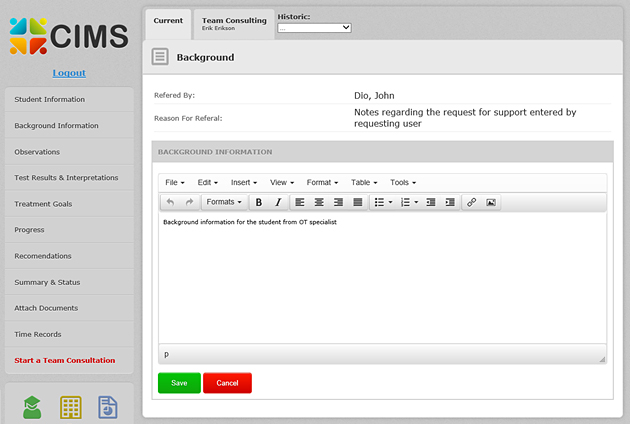Toggle italic text formatting
The image size is (630, 424).
click(x=278, y=202)
